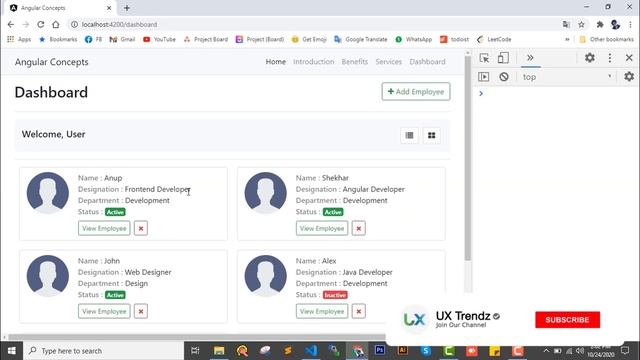The width and height of the screenshot is (640, 360).
Task: Open the Dashboard nav link
Action: [427, 62]
